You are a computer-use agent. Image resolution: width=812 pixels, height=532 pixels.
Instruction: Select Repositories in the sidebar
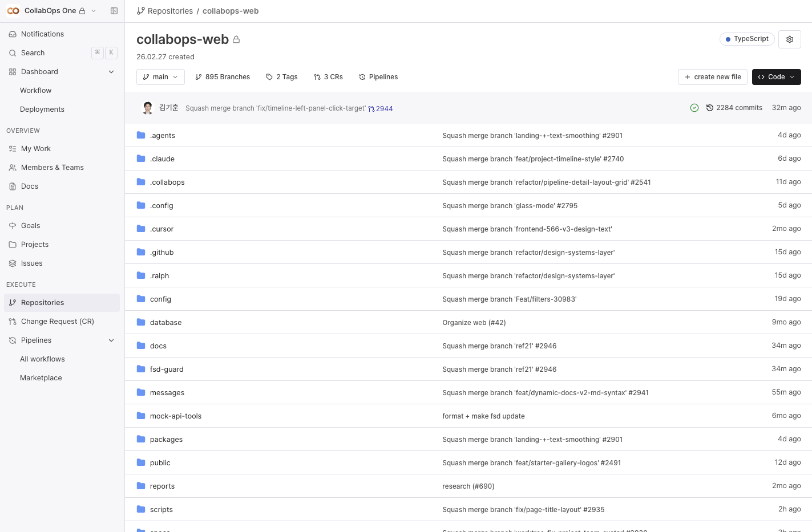tap(62, 303)
